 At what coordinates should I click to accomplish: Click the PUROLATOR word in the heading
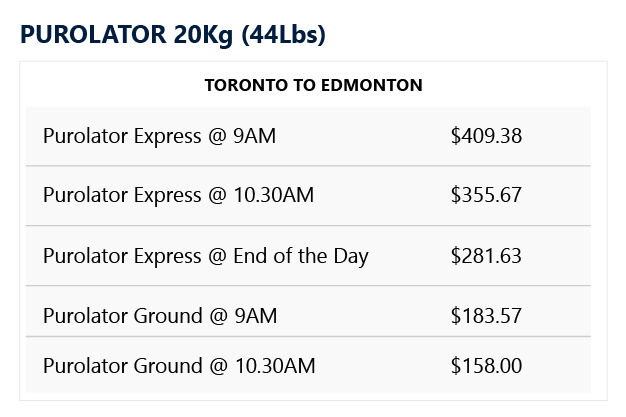pyautogui.click(x=93, y=34)
